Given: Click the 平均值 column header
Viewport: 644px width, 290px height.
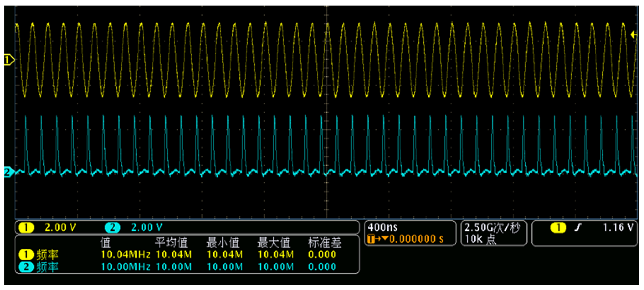Looking at the screenshot, I should (x=171, y=242).
